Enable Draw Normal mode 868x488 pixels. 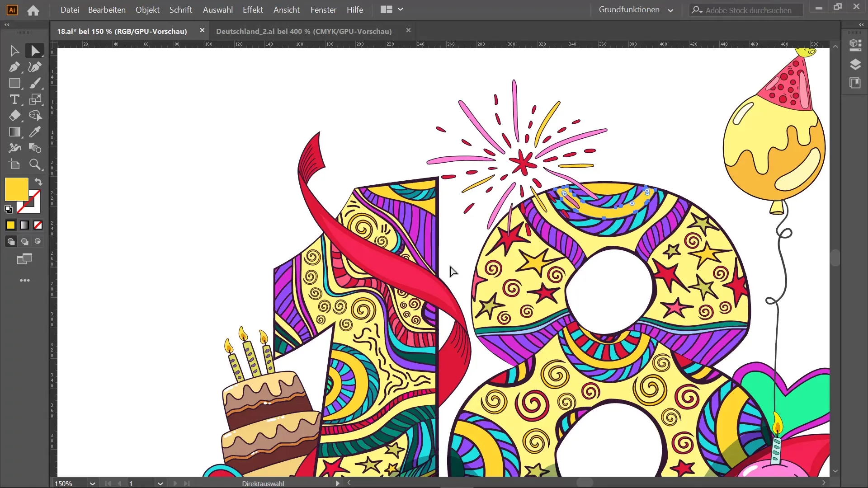[11, 242]
